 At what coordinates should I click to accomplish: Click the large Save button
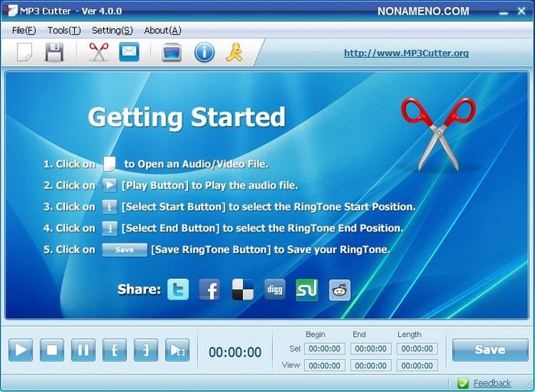tap(490, 350)
